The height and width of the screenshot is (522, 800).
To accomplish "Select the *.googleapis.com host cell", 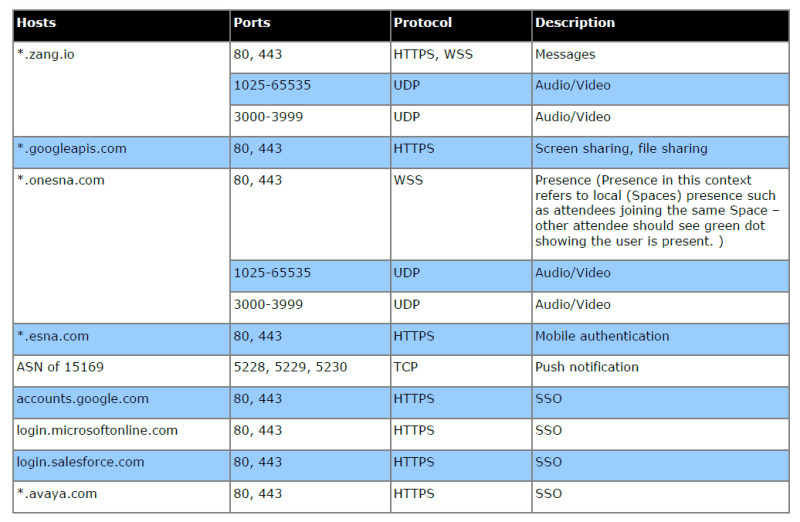I will (121, 152).
